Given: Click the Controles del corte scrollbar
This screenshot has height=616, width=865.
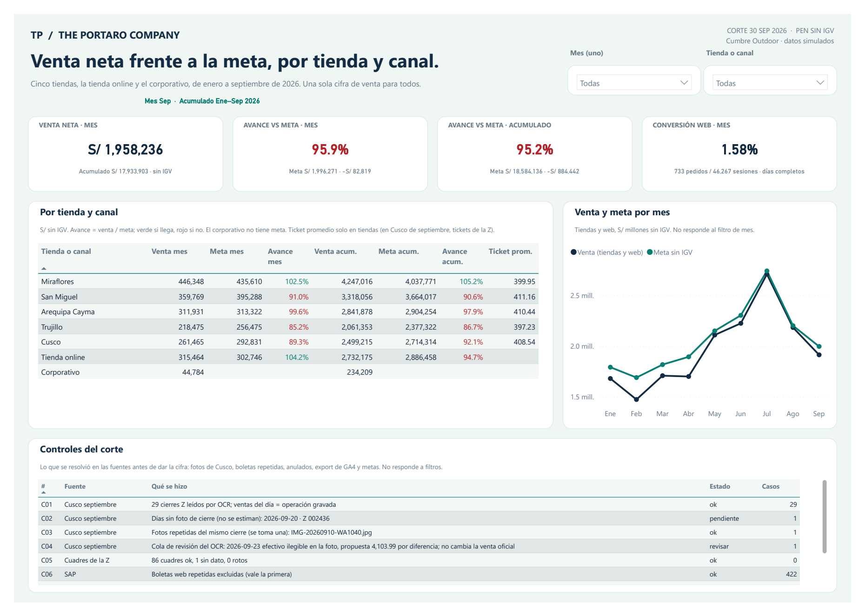Looking at the screenshot, I should pos(825,517).
